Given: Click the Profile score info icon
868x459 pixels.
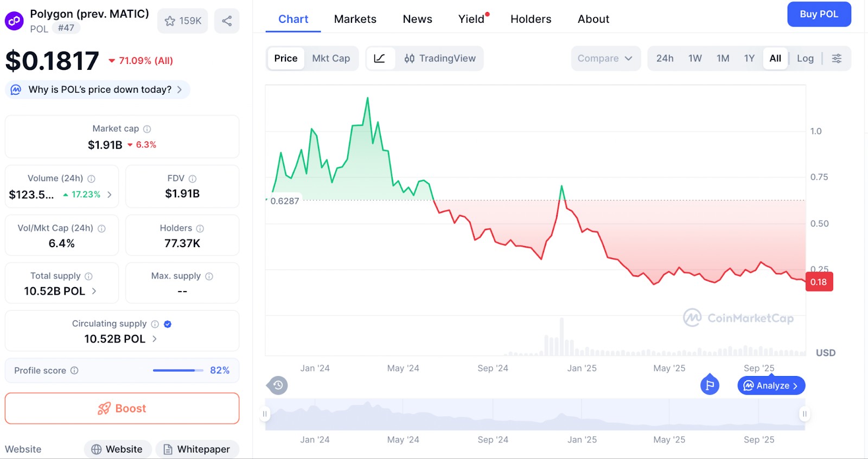Looking at the screenshot, I should pos(74,371).
